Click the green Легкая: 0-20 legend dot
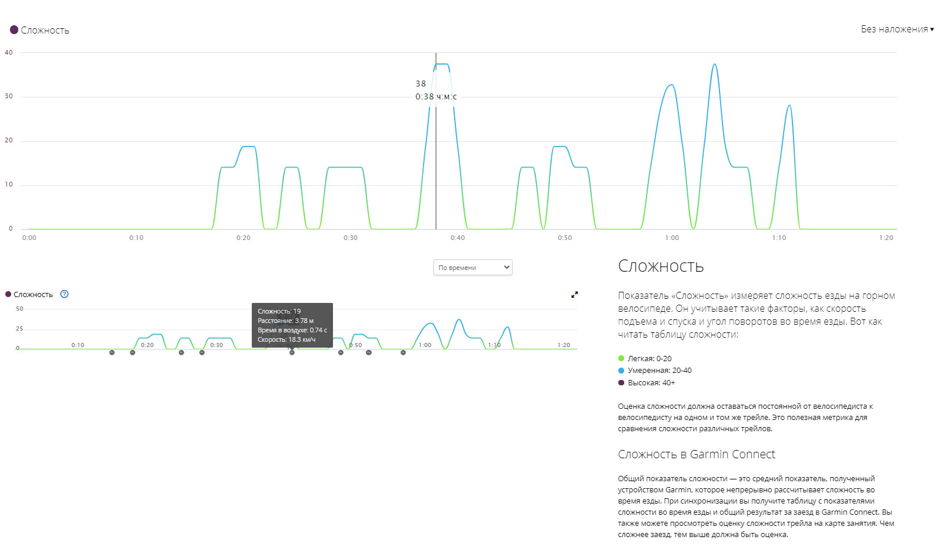The width and height of the screenshot is (936, 560). [x=621, y=358]
